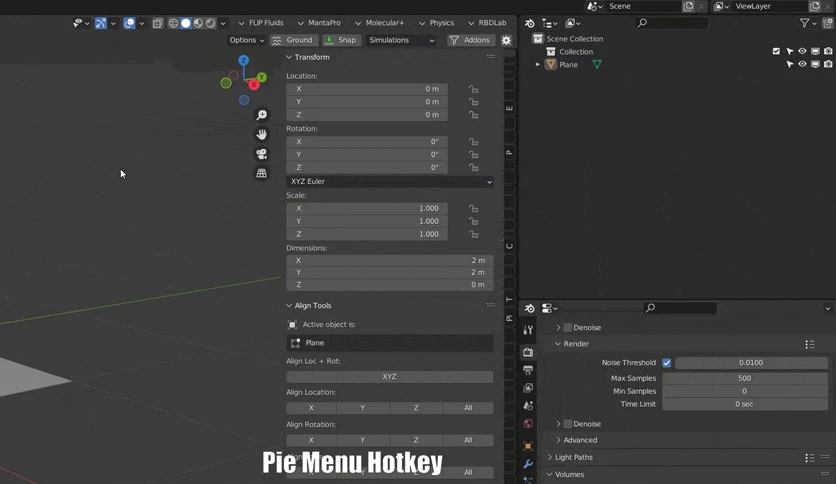
Task: Open the Scene properties tab icon
Action: pyautogui.click(x=528, y=406)
